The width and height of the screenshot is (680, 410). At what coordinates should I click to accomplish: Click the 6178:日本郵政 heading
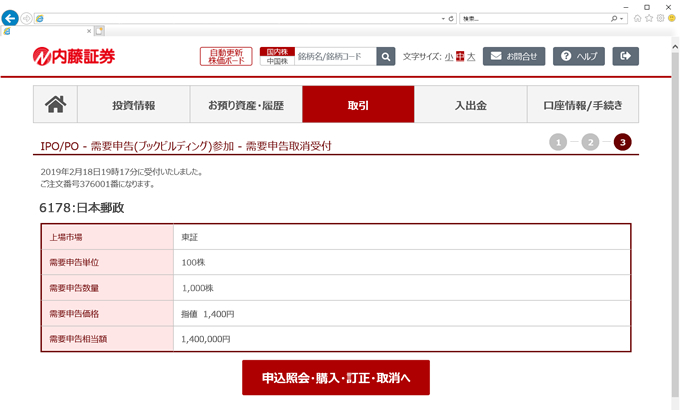[82, 208]
